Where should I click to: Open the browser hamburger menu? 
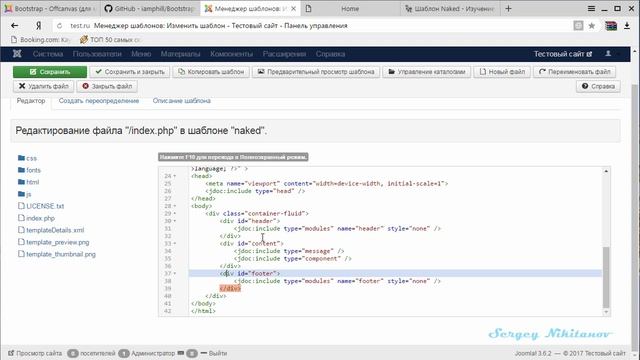[591, 9]
